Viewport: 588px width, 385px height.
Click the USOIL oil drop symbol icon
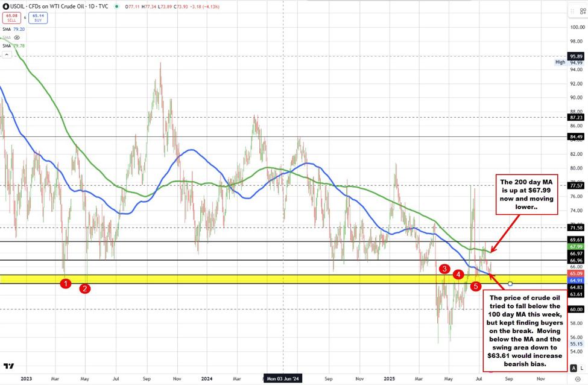(x=5, y=5)
